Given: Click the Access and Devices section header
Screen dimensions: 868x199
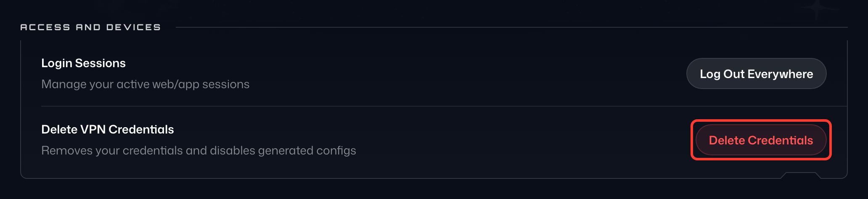Looking at the screenshot, I should (90, 27).
